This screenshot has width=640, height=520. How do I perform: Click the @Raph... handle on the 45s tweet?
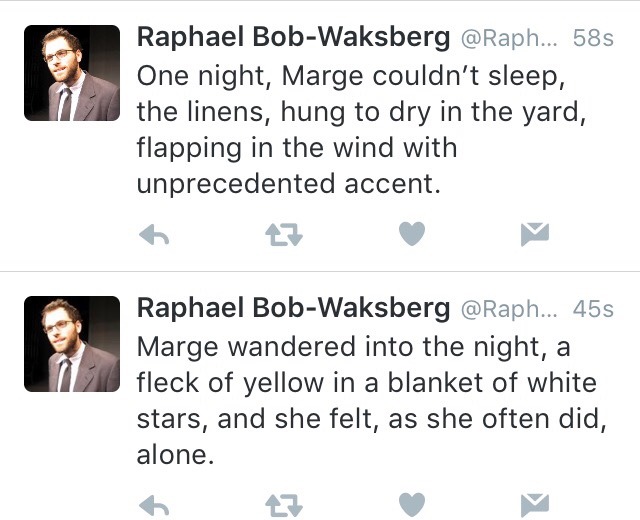pyautogui.click(x=508, y=309)
